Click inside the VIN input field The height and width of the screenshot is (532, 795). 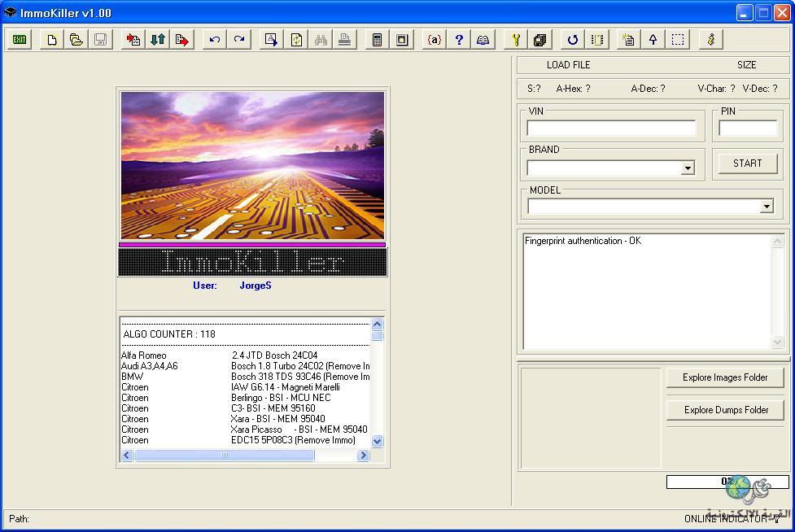pos(611,129)
